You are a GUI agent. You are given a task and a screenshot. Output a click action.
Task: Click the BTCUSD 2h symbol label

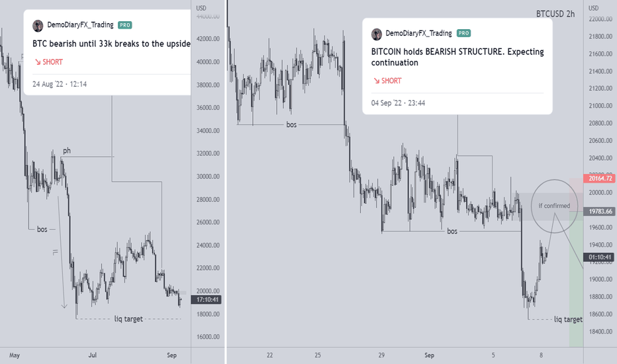(555, 14)
